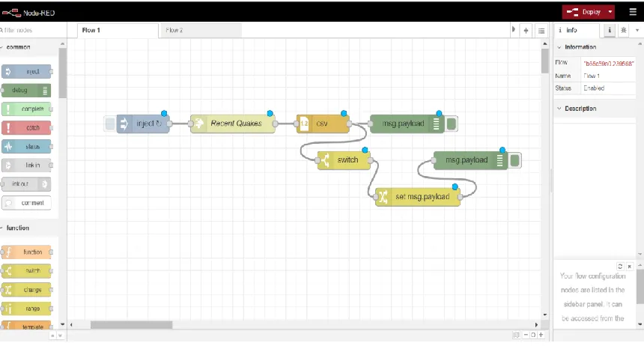Open the Node-RED hamburger main menu
The width and height of the screenshot is (644, 346).
coord(633,12)
